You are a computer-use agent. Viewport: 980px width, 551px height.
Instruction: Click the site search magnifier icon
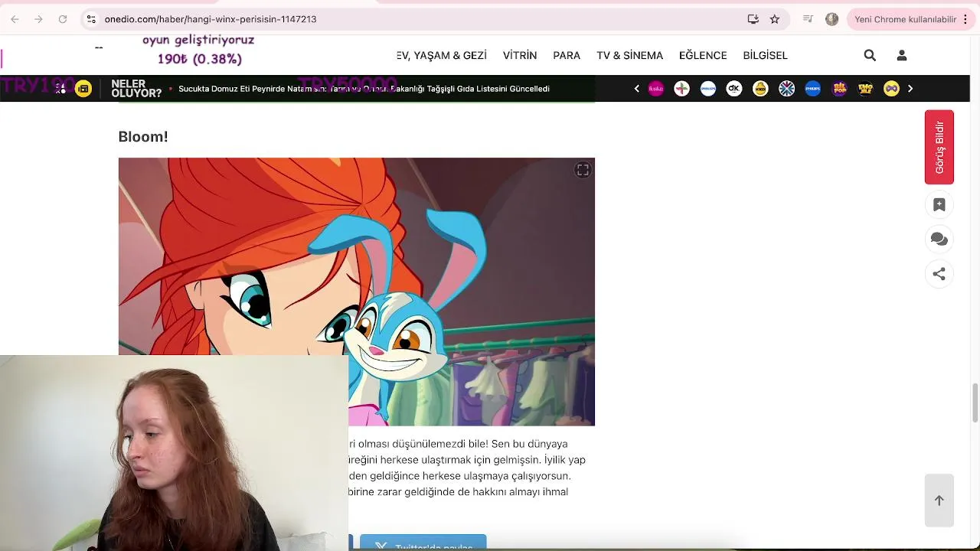870,55
